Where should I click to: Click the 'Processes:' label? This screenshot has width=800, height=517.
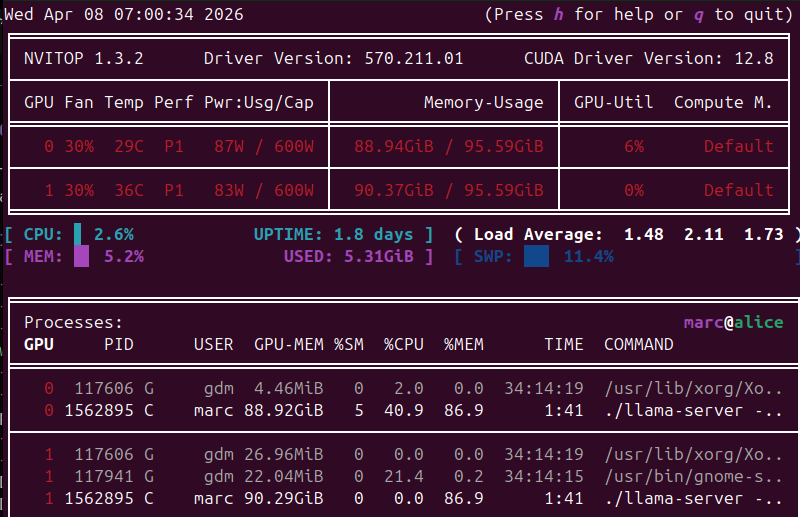tap(73, 323)
